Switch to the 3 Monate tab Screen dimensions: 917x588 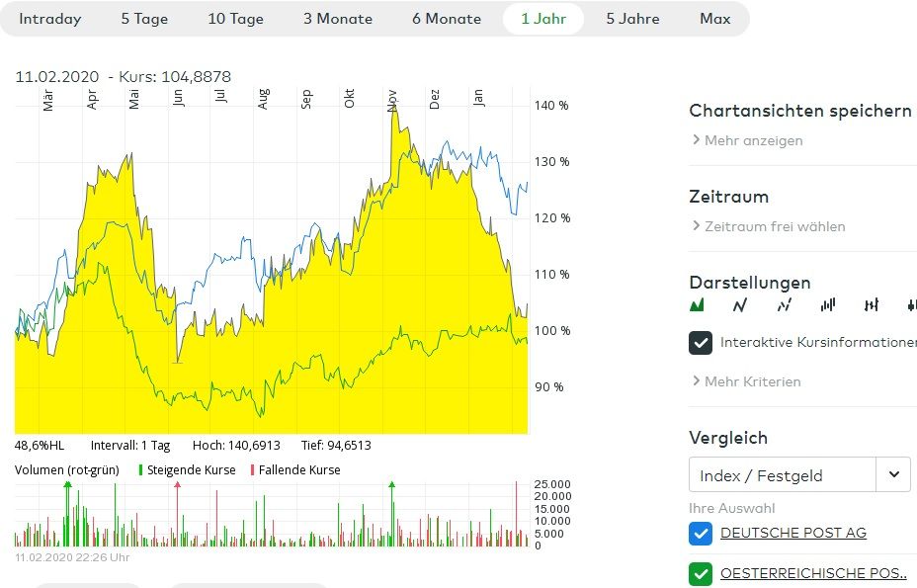(x=338, y=19)
